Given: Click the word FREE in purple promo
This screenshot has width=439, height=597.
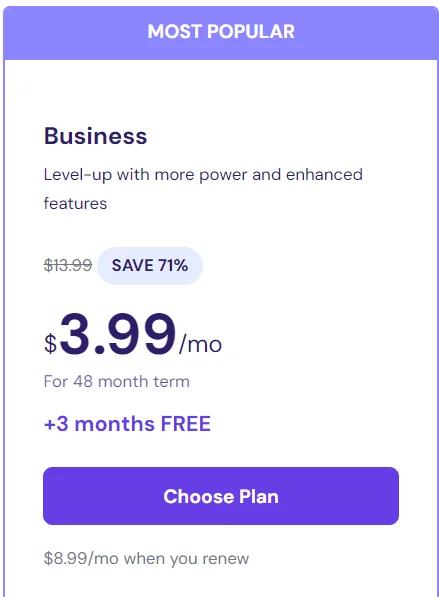Looking at the screenshot, I should click(186, 424).
